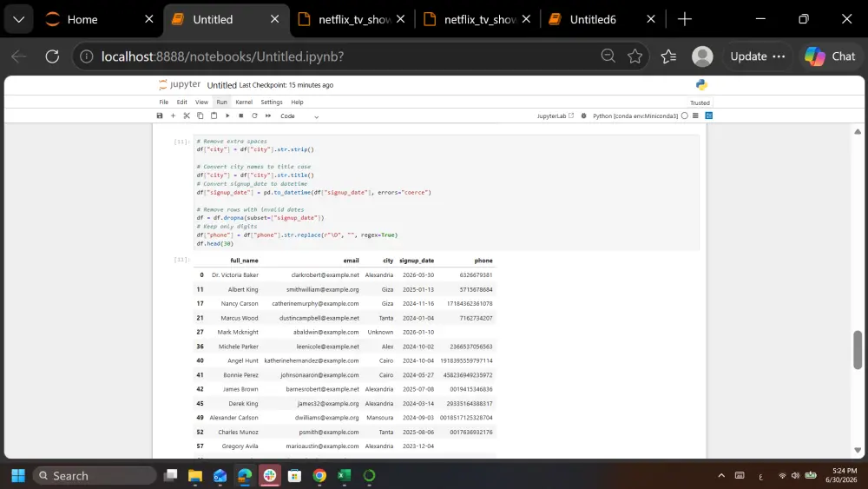Save the notebook with the floppy disk icon
This screenshot has width=868, height=489.
160,116
